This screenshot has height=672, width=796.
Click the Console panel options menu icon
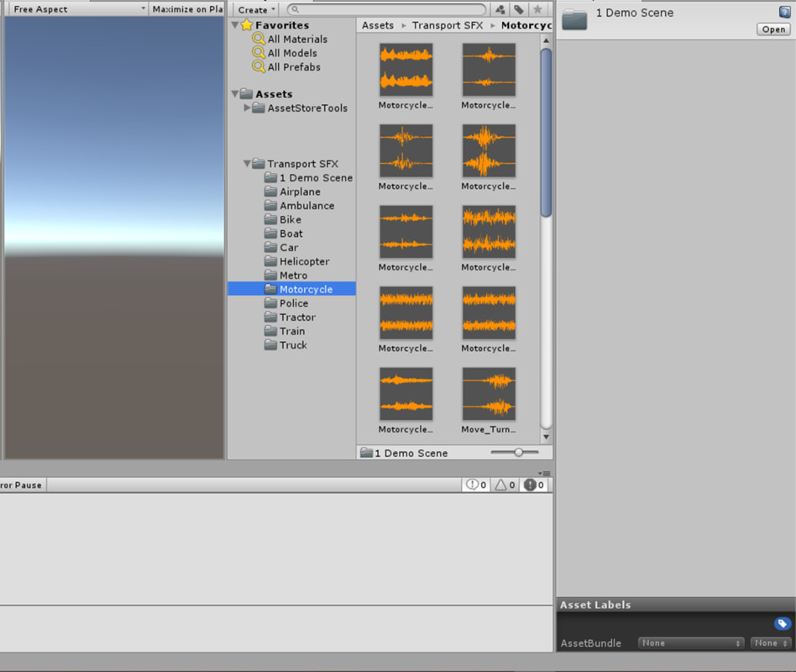(x=544, y=473)
